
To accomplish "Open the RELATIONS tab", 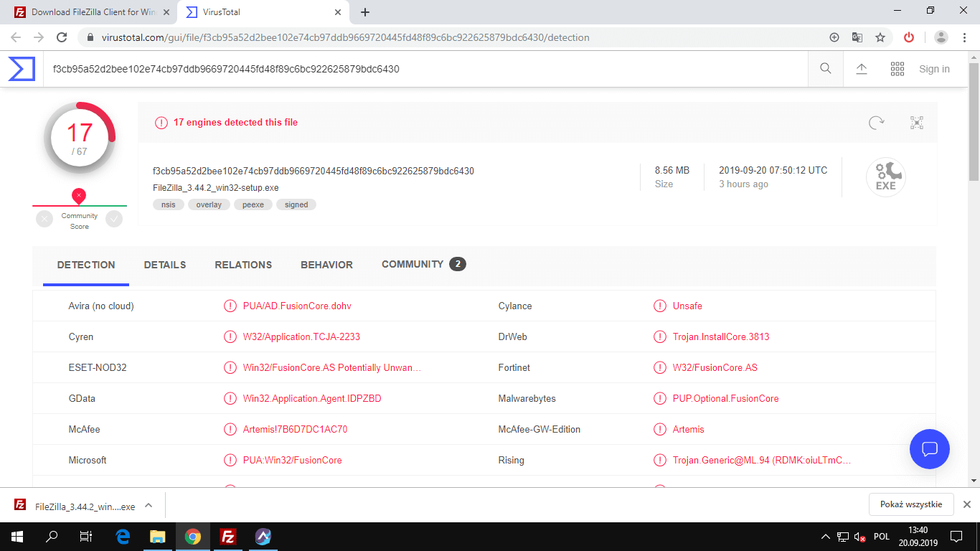I will click(x=243, y=265).
